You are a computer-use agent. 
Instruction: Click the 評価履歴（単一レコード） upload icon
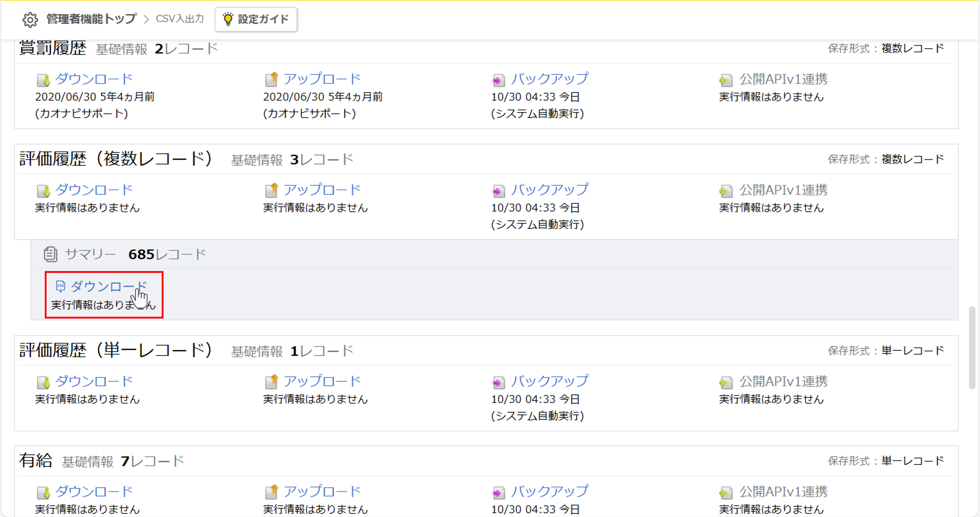pos(272,382)
